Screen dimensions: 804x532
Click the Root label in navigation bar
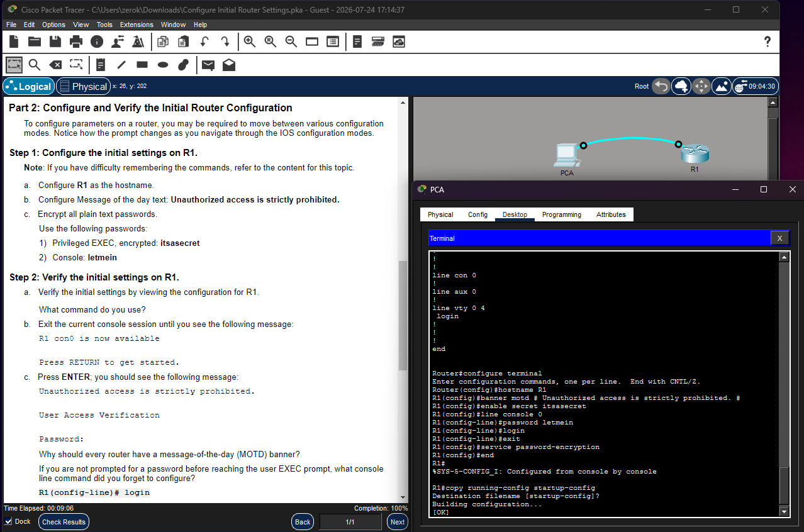[x=642, y=86]
